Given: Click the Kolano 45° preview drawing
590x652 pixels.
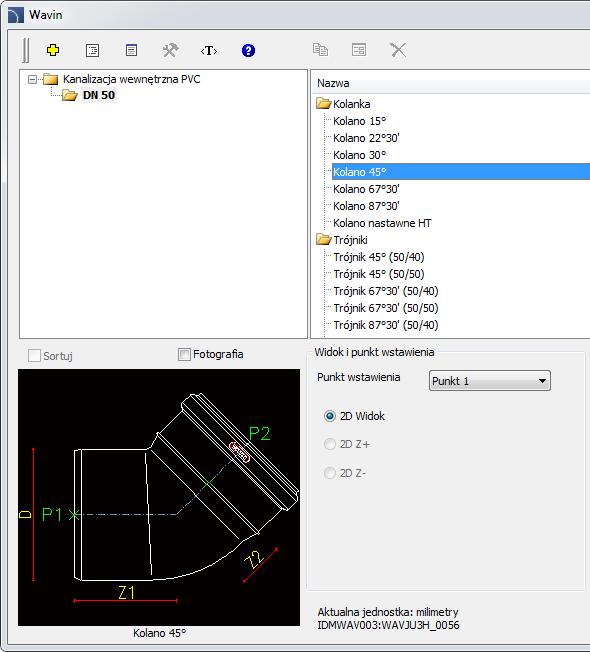Looking at the screenshot, I should pyautogui.click(x=159, y=497).
